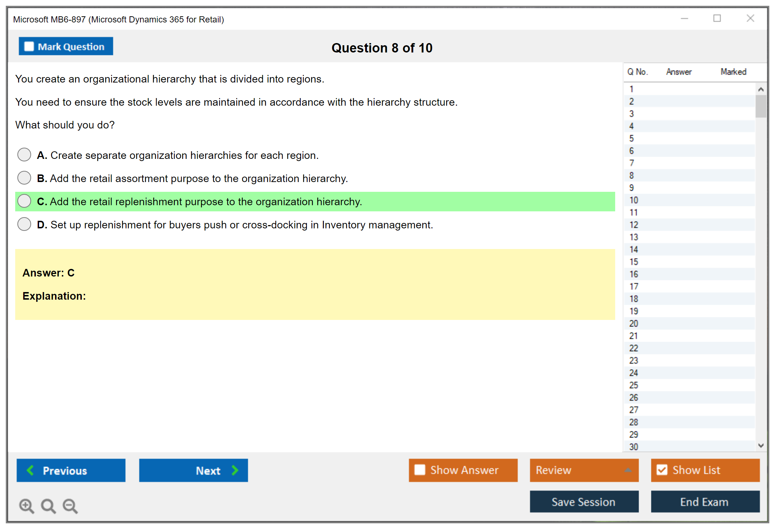Click the green left arrow on Previous

pyautogui.click(x=30, y=470)
